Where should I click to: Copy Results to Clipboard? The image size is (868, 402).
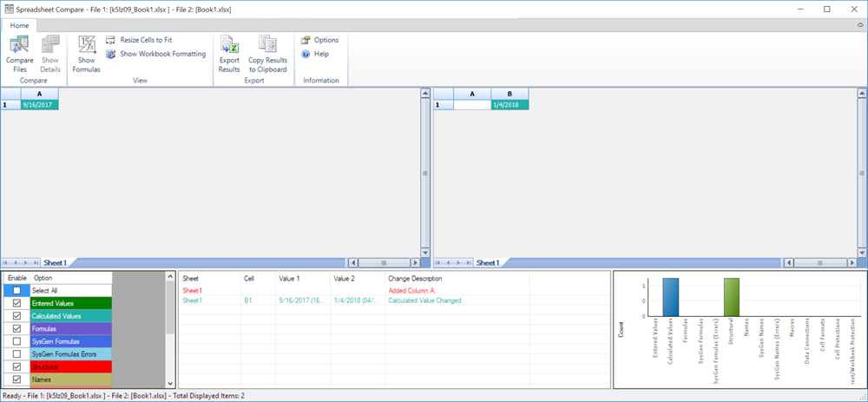click(x=267, y=54)
